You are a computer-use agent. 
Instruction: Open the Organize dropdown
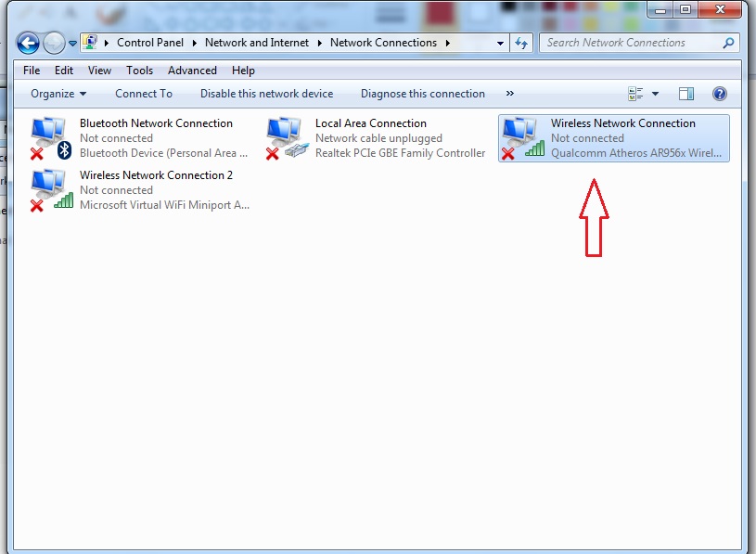tap(58, 94)
